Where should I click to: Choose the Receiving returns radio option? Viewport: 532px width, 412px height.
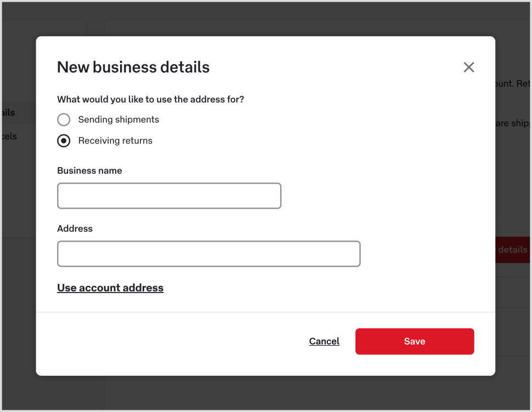coord(64,141)
